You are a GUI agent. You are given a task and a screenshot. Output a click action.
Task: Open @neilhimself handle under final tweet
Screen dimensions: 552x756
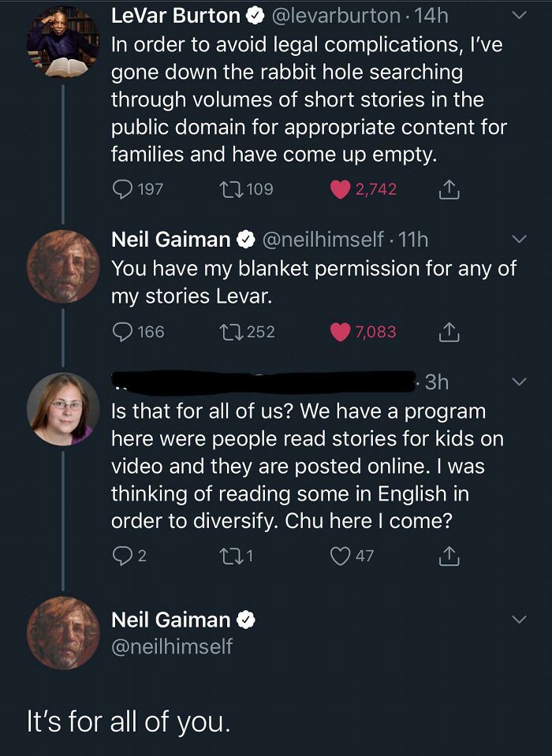tap(172, 646)
